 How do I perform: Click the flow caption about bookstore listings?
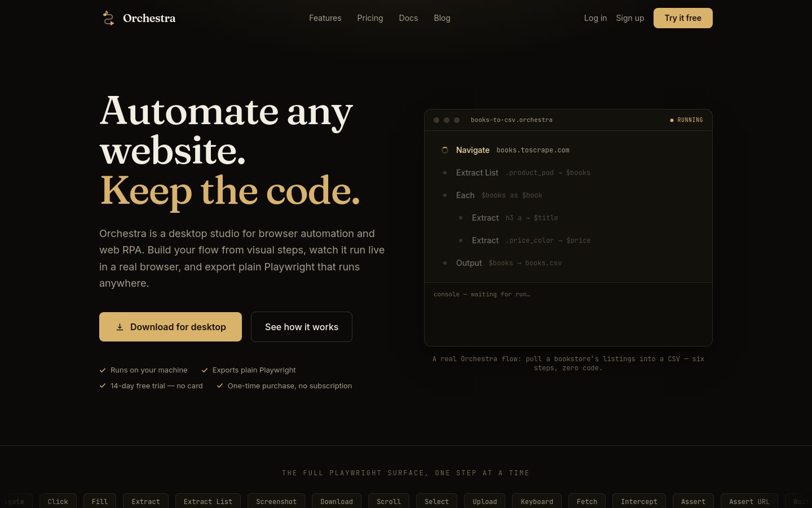pos(568,364)
